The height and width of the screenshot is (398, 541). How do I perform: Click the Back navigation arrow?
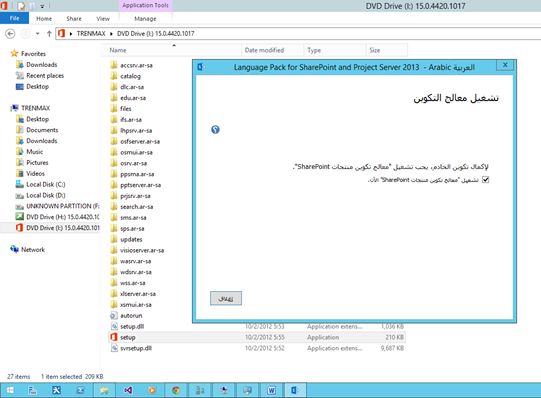click(x=10, y=33)
